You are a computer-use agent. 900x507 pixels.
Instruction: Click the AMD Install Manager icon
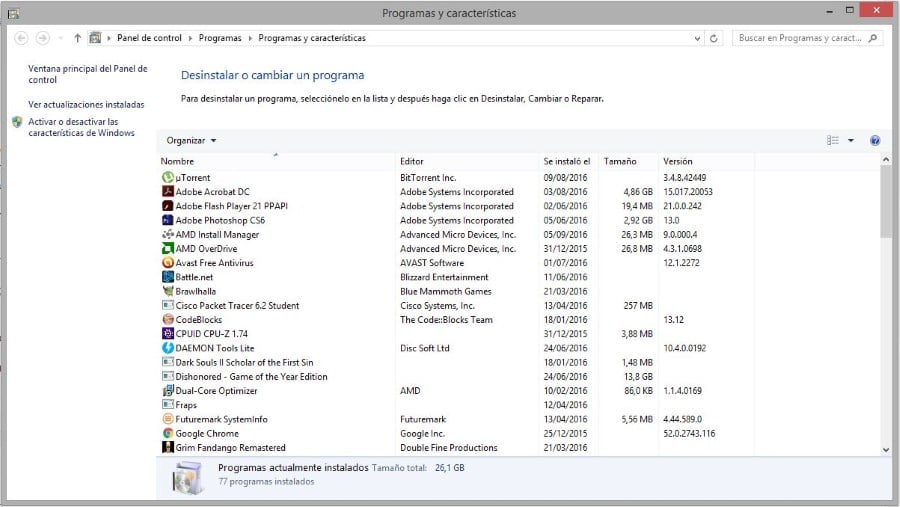(168, 234)
